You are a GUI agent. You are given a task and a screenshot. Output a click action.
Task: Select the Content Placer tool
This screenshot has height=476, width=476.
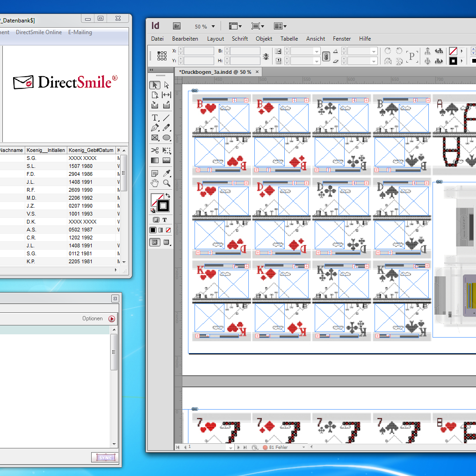[166, 105]
